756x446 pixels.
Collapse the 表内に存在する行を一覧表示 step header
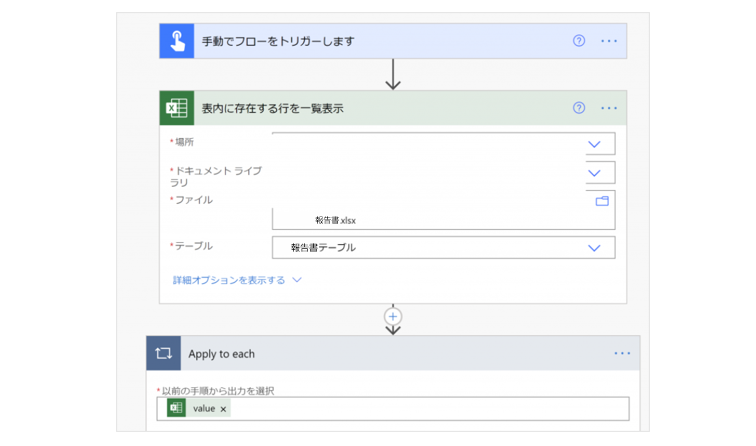(x=393, y=108)
